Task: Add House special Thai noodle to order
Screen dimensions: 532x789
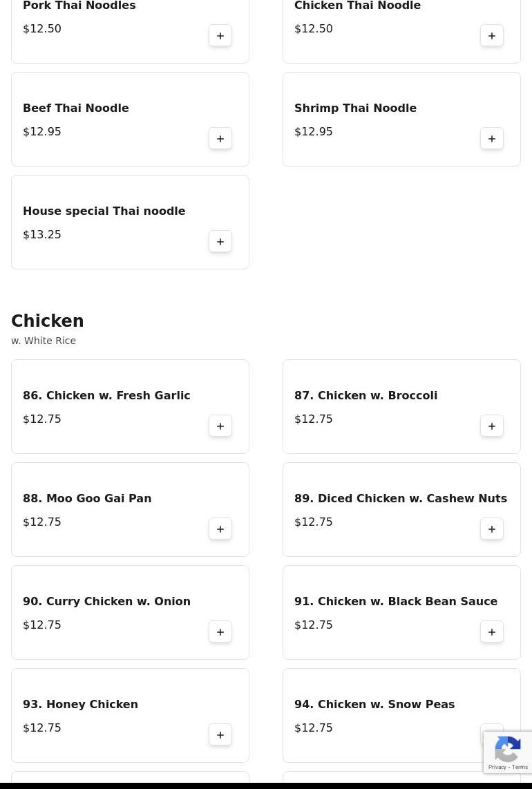Action: pyautogui.click(x=220, y=242)
